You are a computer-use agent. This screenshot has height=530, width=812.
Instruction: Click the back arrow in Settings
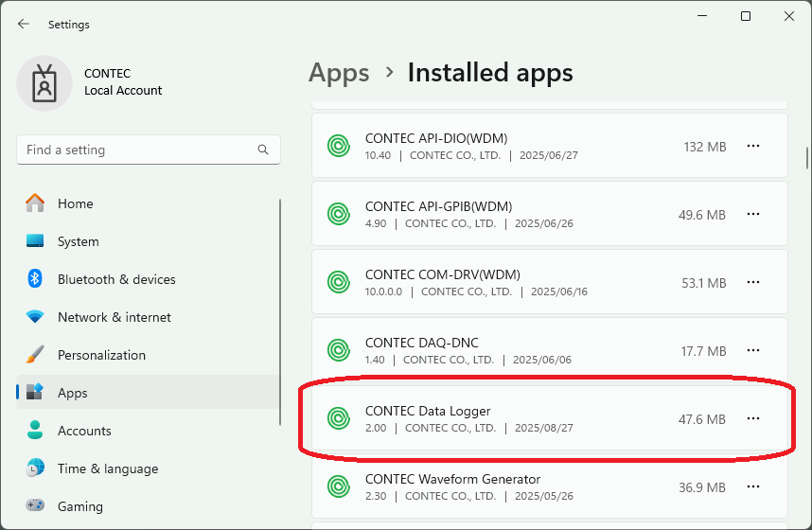tap(24, 25)
